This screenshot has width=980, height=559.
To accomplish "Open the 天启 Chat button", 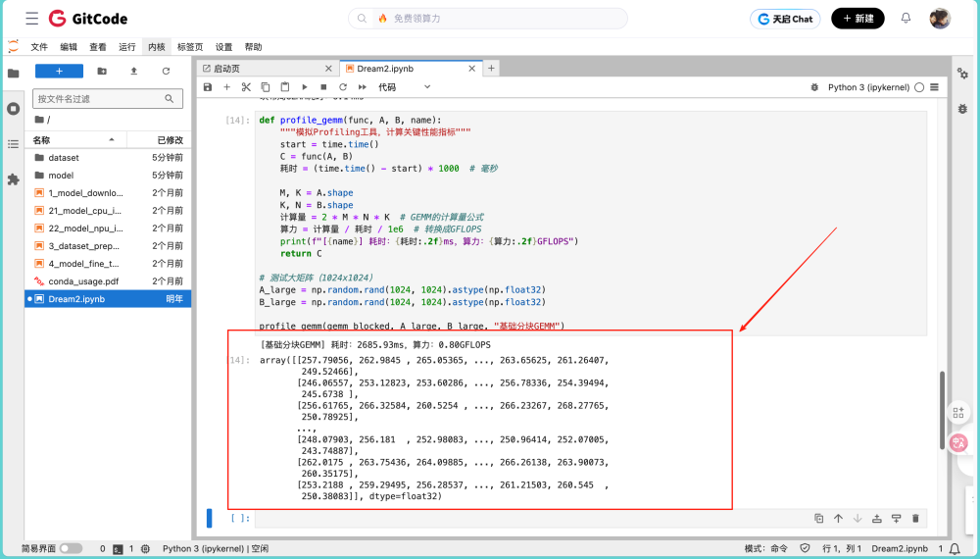I will (785, 19).
